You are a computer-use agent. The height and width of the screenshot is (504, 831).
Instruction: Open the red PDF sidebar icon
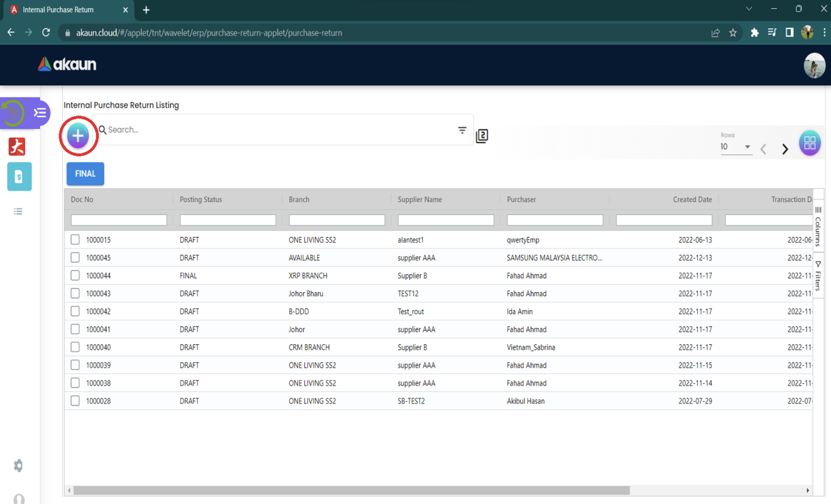pyautogui.click(x=17, y=147)
